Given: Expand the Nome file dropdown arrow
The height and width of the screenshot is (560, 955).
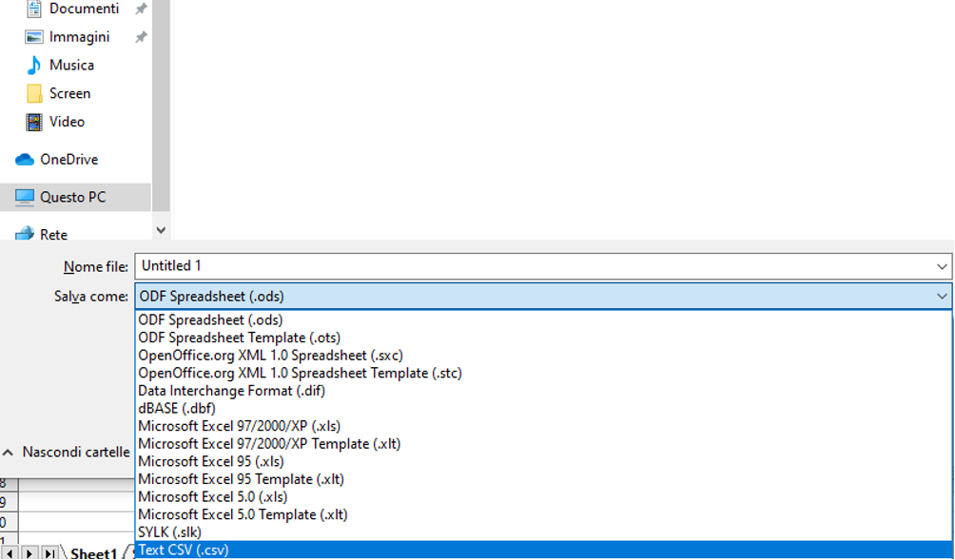Looking at the screenshot, I should coord(942,266).
